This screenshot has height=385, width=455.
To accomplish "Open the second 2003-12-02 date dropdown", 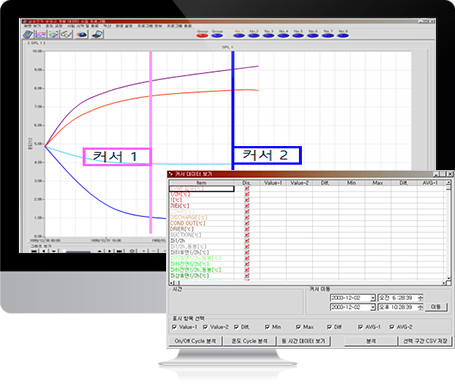I will pos(373,307).
